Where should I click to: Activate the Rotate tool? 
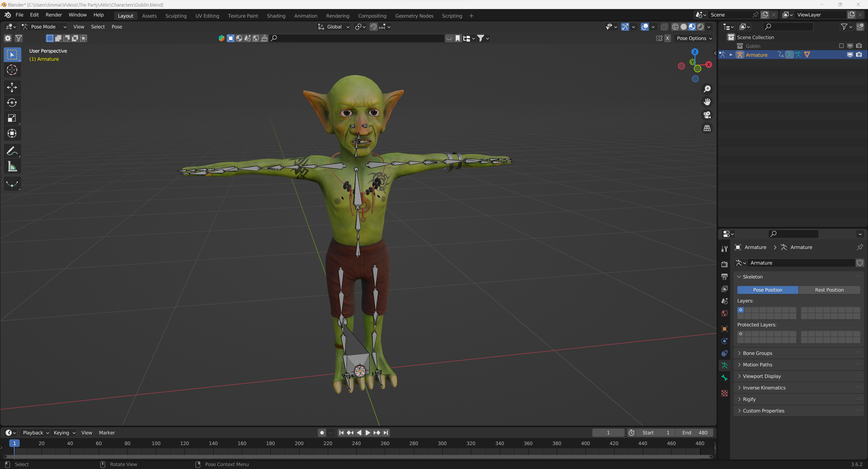12,103
